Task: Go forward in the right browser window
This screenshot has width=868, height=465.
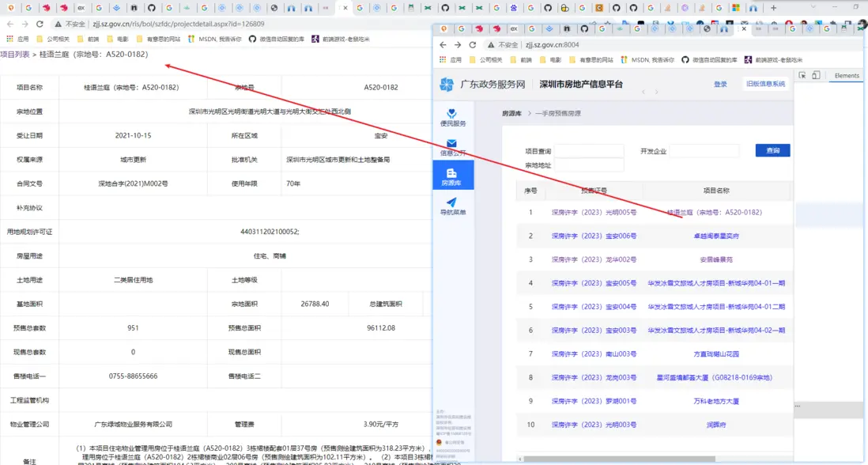Action: point(457,45)
